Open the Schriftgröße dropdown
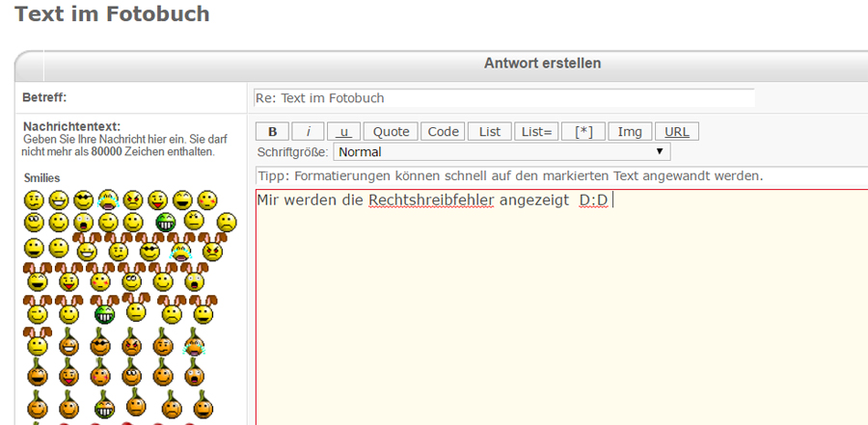The width and height of the screenshot is (868, 425). [502, 151]
